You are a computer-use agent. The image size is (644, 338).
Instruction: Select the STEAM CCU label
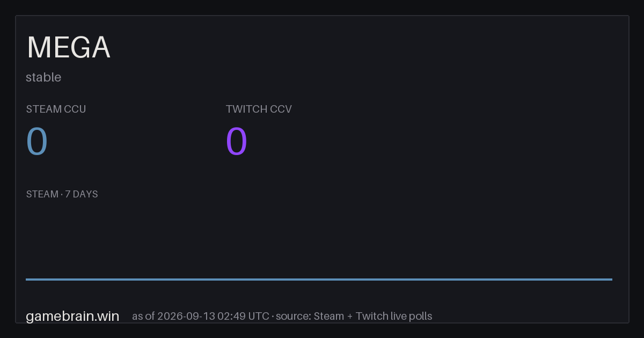(x=56, y=109)
